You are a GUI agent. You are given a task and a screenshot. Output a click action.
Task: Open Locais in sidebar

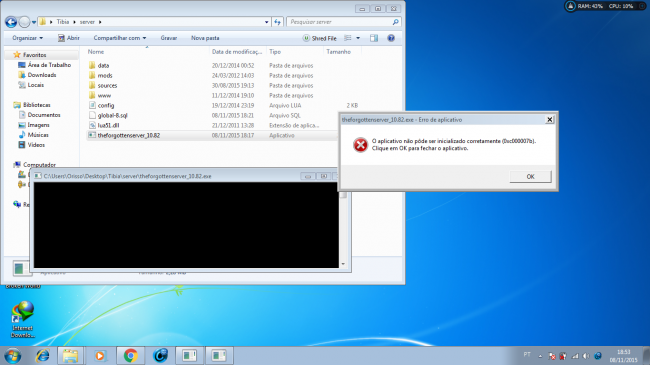(35, 85)
